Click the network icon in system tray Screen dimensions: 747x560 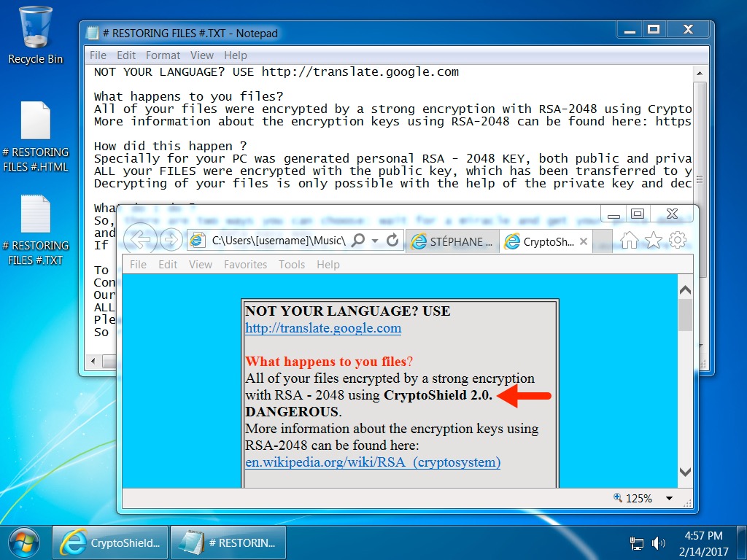(x=636, y=542)
